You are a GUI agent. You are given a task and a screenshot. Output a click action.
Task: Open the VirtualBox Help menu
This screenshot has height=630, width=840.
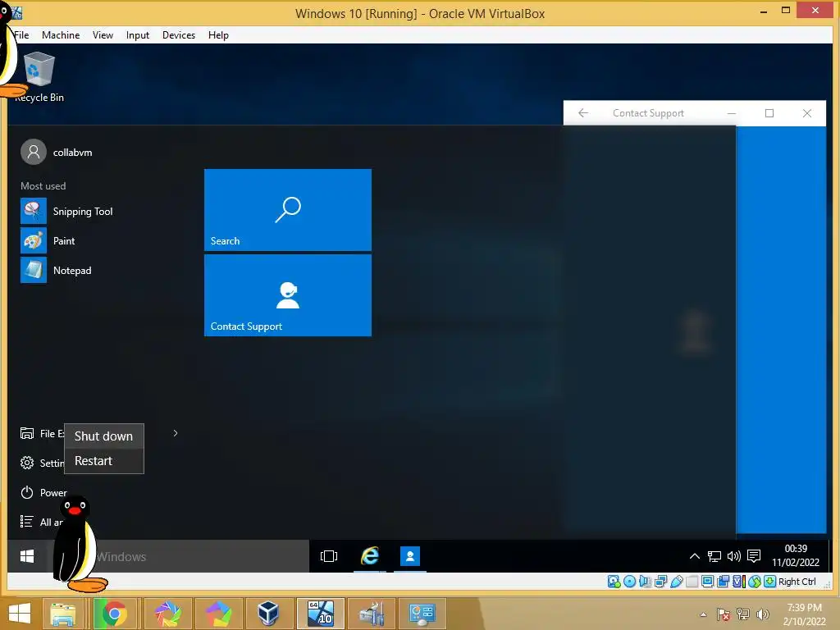218,34
